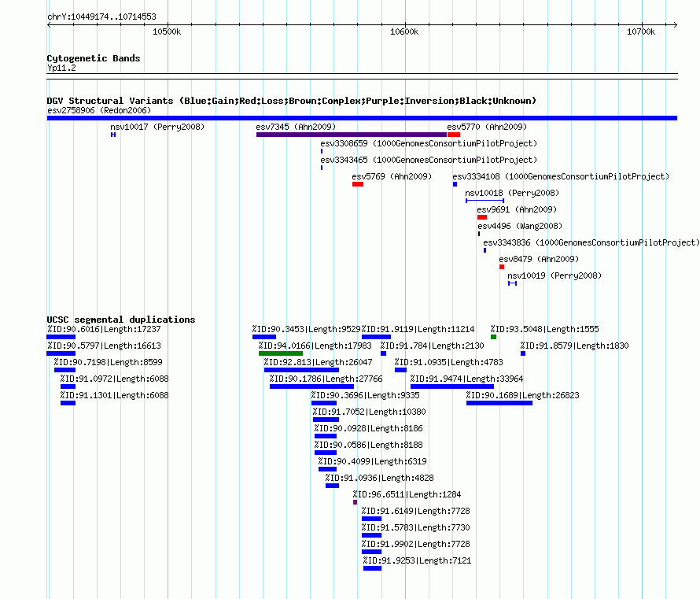
Task: Click the esv2758906 (Redon2006) variant bar
Action: pos(362,118)
